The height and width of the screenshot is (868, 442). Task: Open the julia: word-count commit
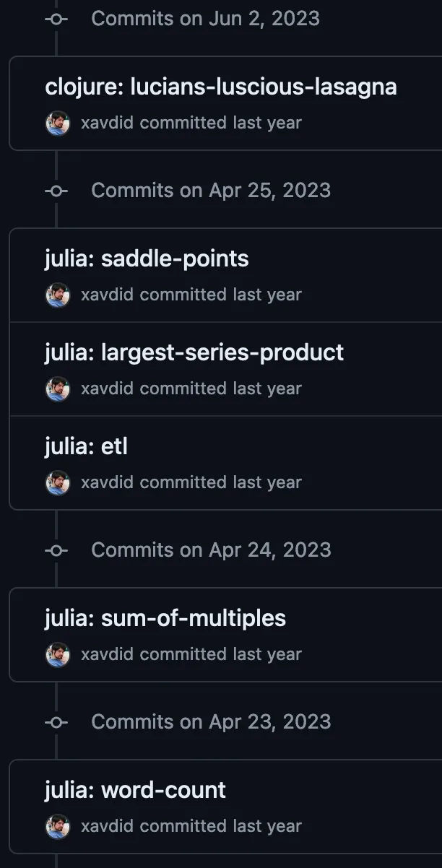coord(135,791)
